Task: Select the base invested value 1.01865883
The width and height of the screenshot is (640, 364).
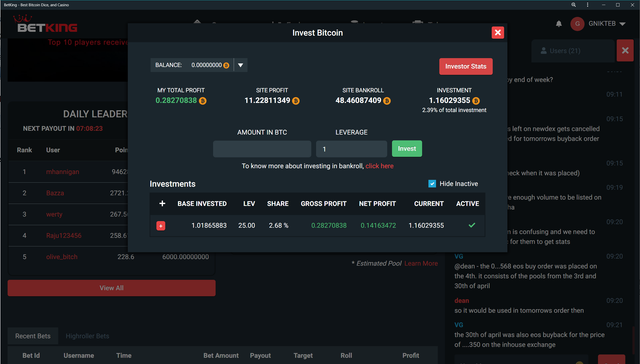Action: pos(209,226)
